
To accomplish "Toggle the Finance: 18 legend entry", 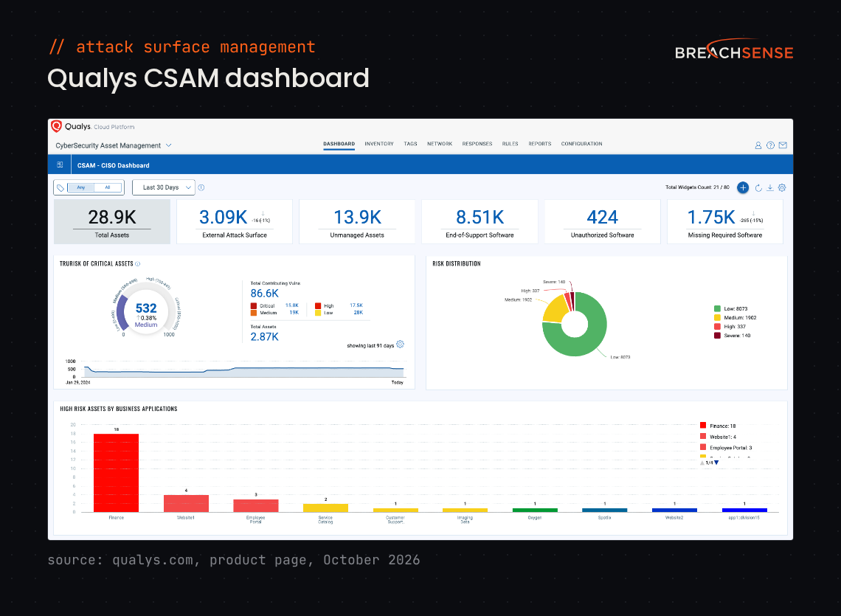I will (x=718, y=426).
